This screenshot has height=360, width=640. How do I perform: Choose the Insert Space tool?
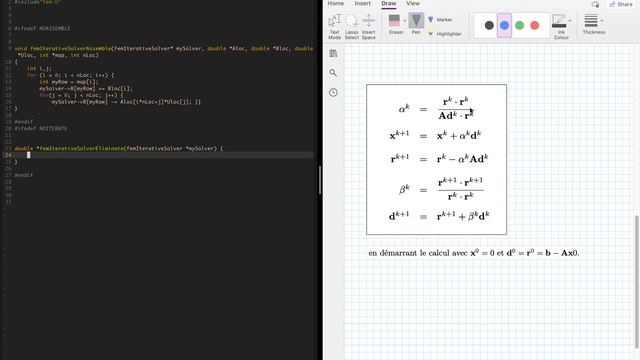tap(369, 27)
